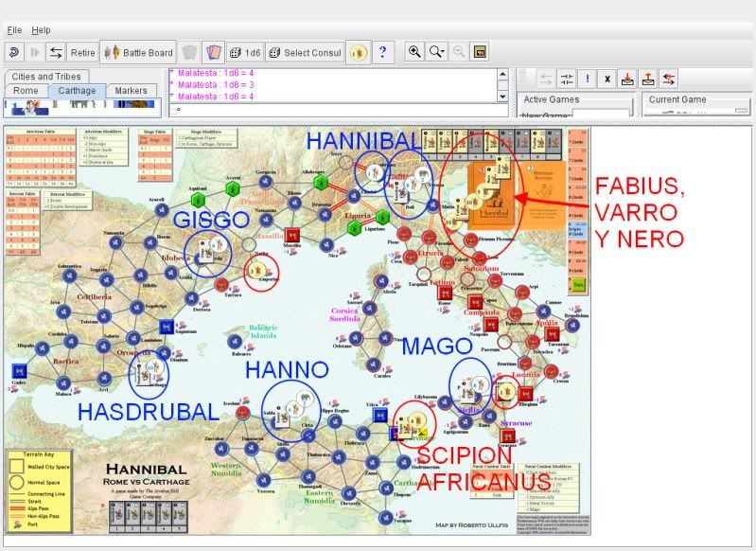Click the black X server toolbar icon
Screen dimensions: 756x551
coord(607,79)
